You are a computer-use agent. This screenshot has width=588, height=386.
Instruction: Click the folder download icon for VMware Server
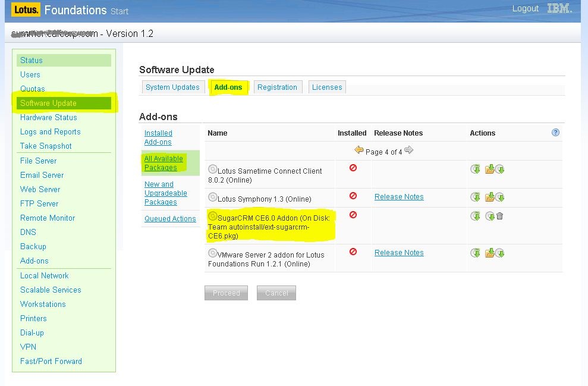pos(489,253)
